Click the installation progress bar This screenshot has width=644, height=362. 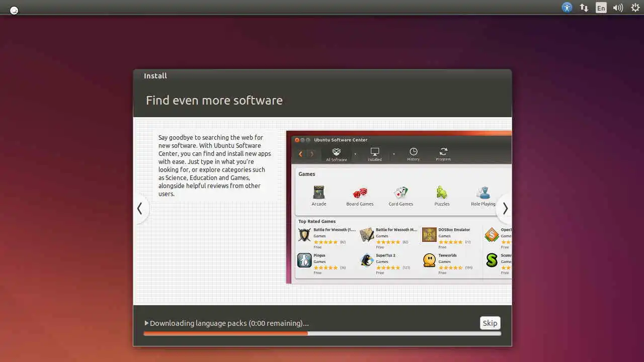click(322, 333)
